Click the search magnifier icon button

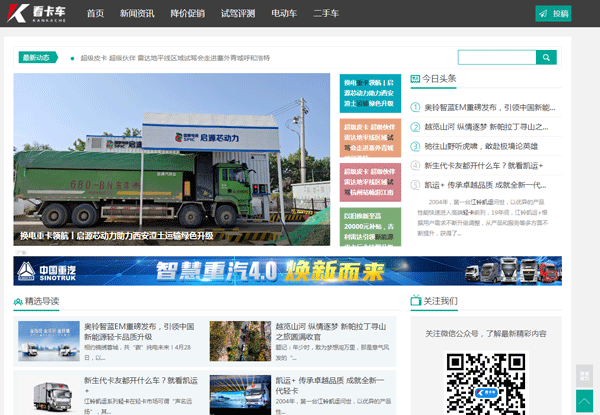click(546, 57)
